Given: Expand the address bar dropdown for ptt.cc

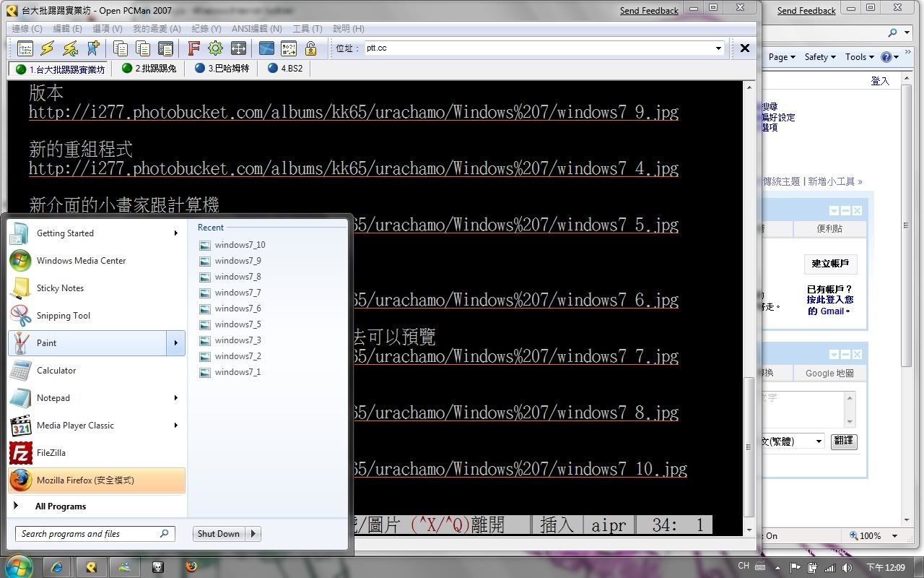Looking at the screenshot, I should pos(718,48).
